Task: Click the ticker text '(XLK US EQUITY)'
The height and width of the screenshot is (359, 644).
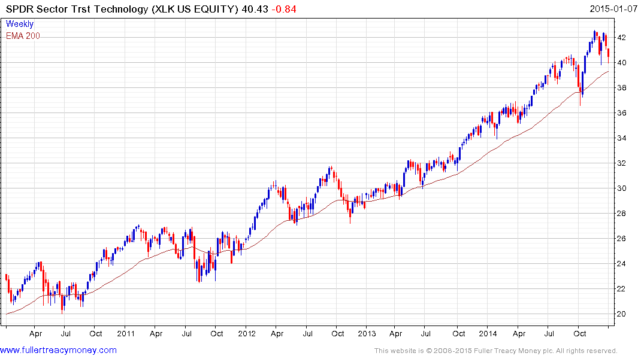Action: pyautogui.click(x=195, y=9)
